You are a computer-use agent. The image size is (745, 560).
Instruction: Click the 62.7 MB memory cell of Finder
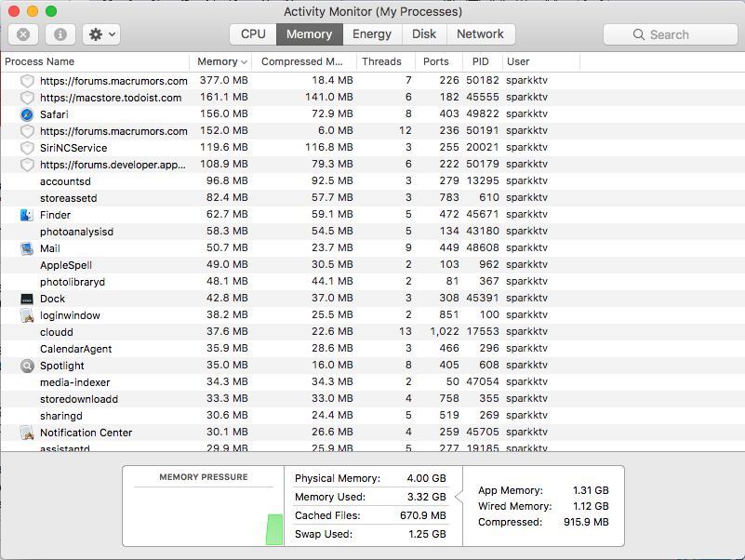227,214
